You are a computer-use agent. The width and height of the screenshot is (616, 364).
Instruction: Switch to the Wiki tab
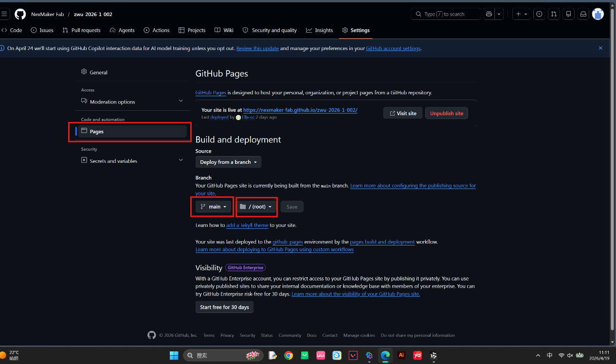click(x=224, y=30)
